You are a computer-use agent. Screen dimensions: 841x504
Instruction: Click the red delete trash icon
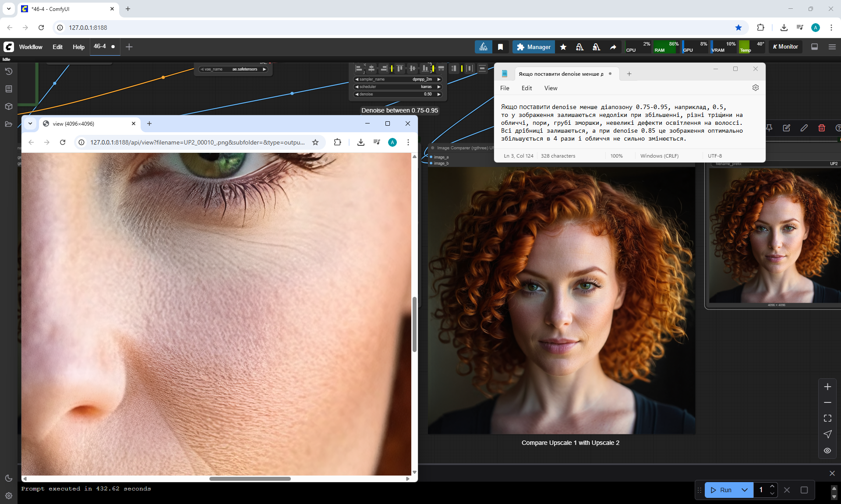(822, 128)
